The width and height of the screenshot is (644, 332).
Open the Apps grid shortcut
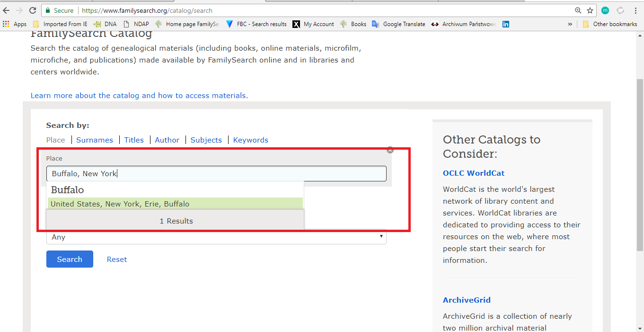(15, 24)
